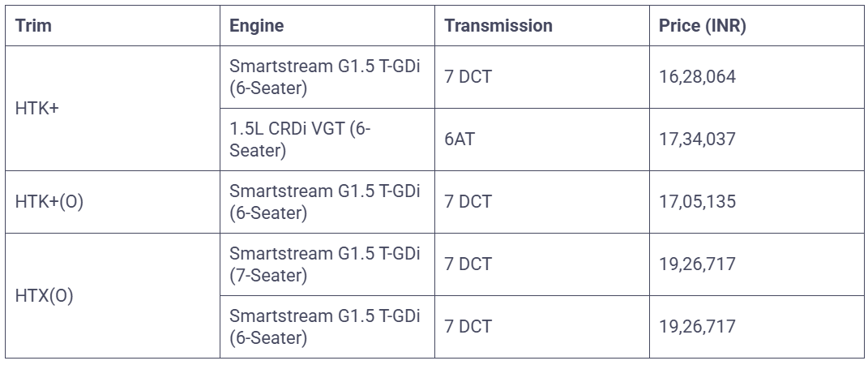This screenshot has height=365, width=868.
Task: Select 7 DCT in the 7-Seater row
Action: [x=468, y=264]
